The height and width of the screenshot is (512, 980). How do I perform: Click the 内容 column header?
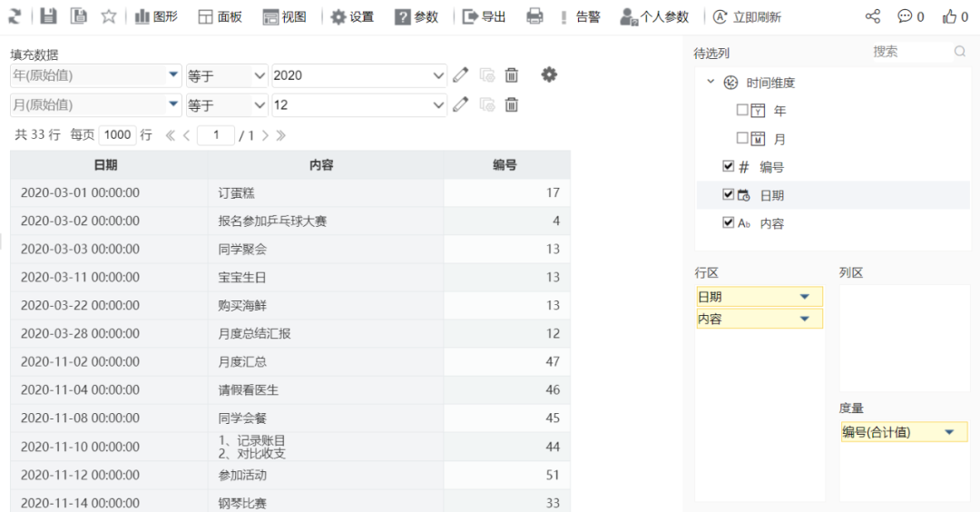(326, 165)
